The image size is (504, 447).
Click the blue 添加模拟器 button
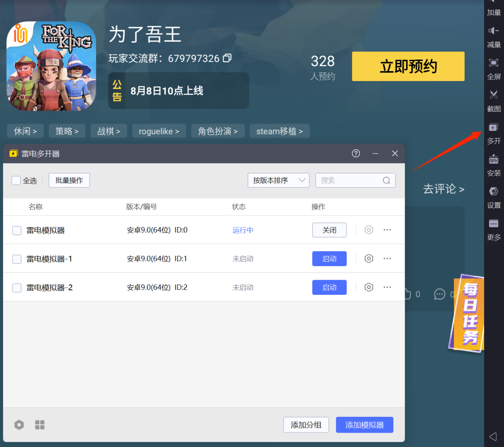coord(364,425)
